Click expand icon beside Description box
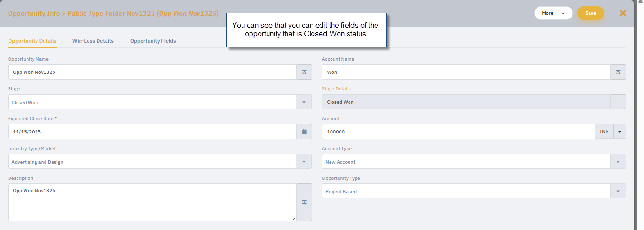Image resolution: width=644 pixels, height=230 pixels. [304, 202]
